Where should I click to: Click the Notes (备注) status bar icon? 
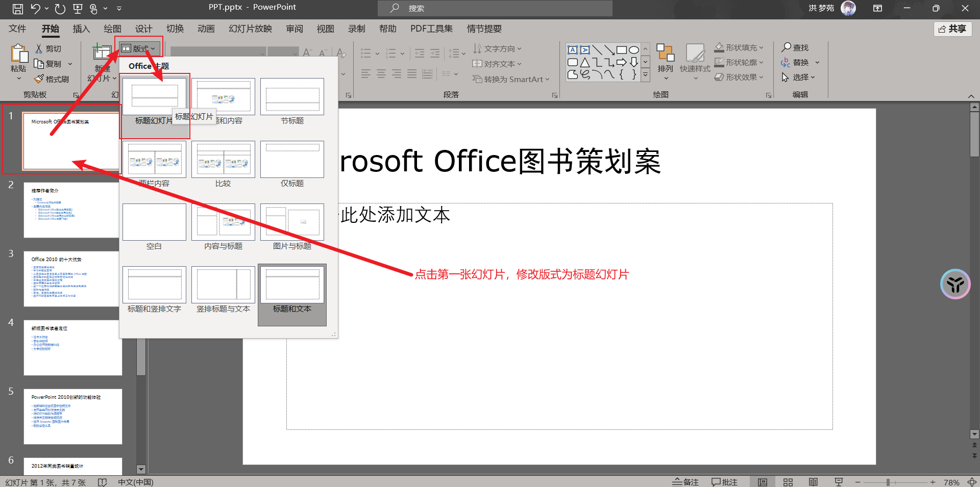[685, 482]
